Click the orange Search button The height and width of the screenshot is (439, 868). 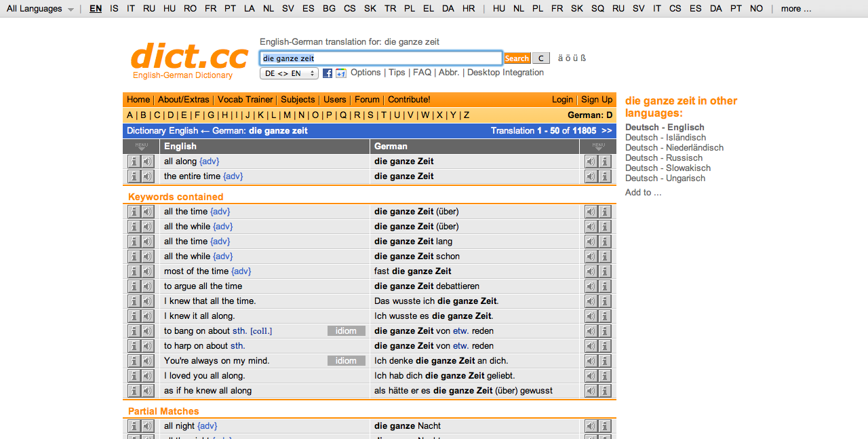coord(517,58)
